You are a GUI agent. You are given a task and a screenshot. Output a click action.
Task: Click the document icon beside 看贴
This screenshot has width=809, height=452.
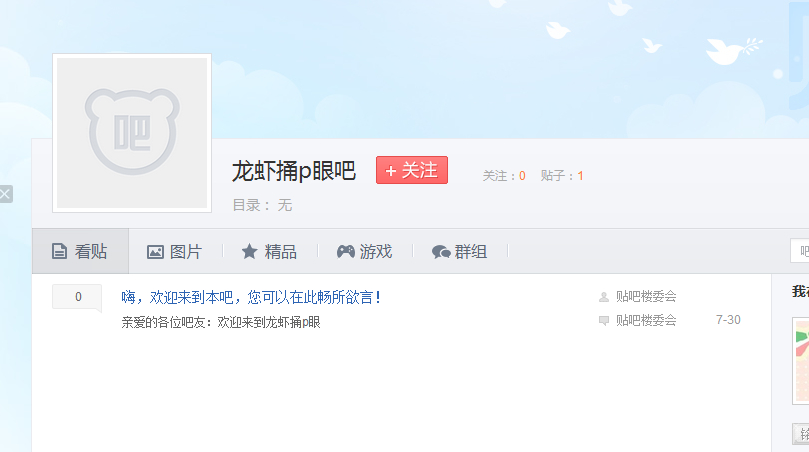(59, 251)
